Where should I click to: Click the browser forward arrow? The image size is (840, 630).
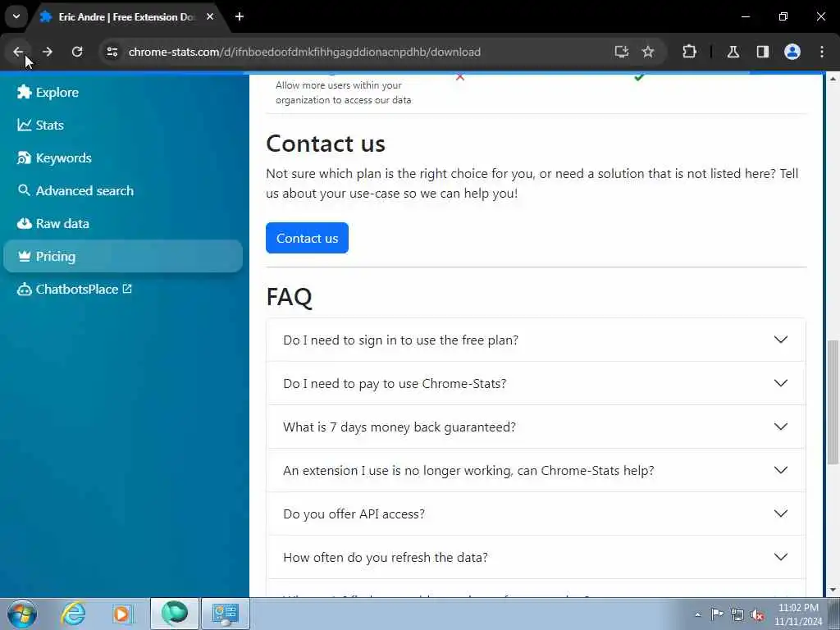47,52
